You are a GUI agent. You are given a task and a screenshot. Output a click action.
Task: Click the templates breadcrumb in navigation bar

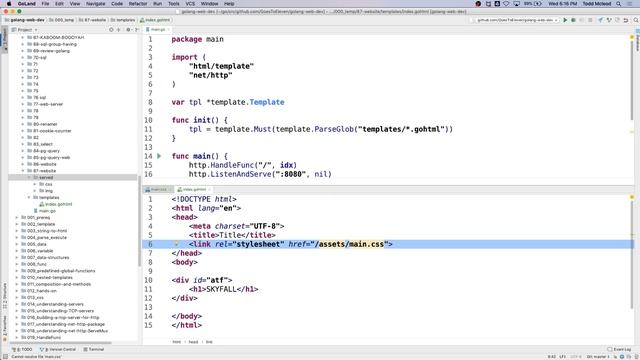tap(123, 20)
